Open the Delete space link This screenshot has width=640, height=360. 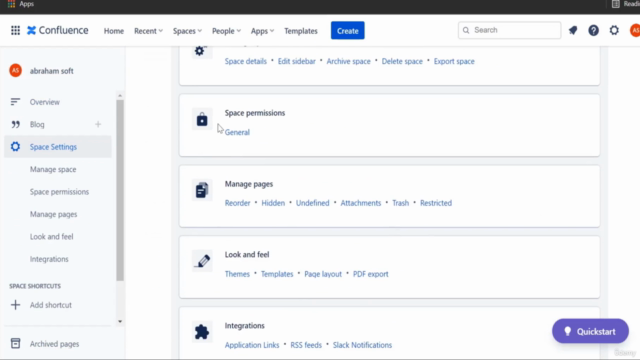point(402,61)
